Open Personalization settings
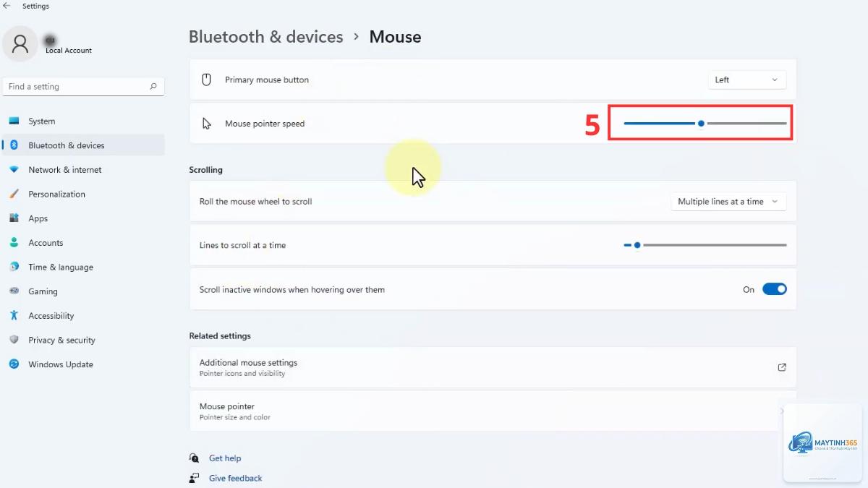This screenshot has height=488, width=868. [x=84, y=194]
